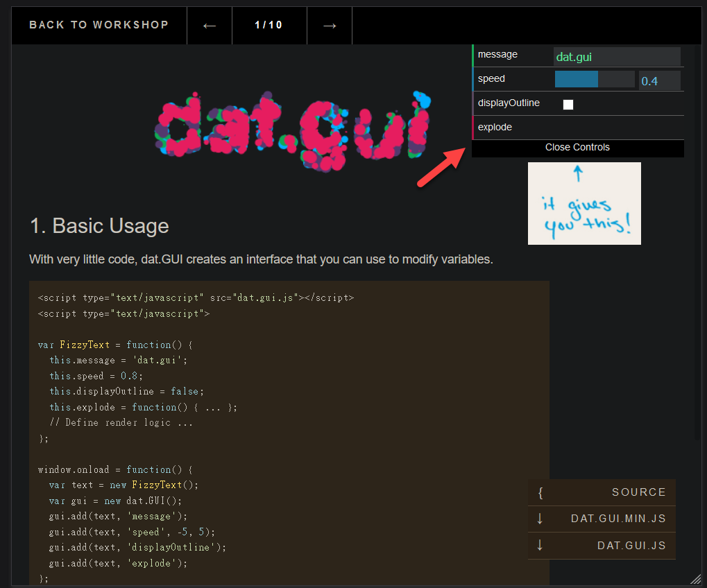This screenshot has height=588, width=707.
Task: Open the SOURCE link text
Action: (638, 492)
